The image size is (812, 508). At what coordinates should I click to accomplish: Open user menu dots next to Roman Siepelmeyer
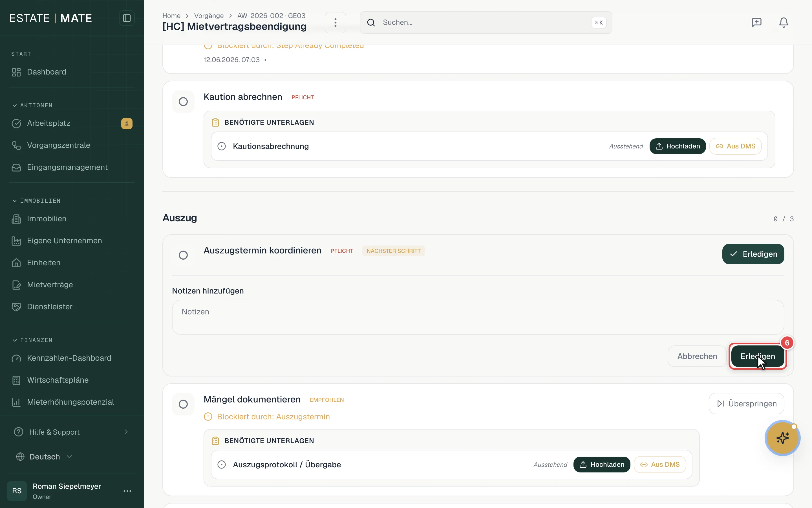[127, 491]
